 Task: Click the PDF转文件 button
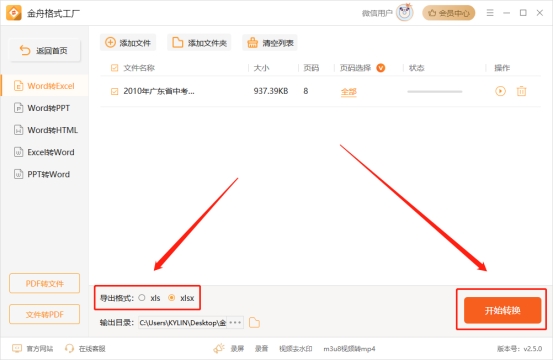click(x=45, y=283)
